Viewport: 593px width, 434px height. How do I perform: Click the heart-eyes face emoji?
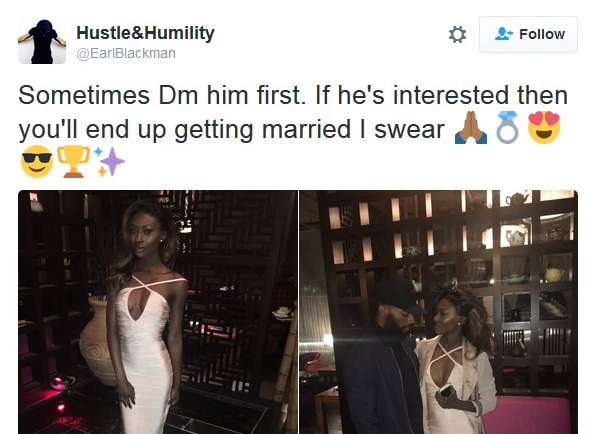point(543,127)
